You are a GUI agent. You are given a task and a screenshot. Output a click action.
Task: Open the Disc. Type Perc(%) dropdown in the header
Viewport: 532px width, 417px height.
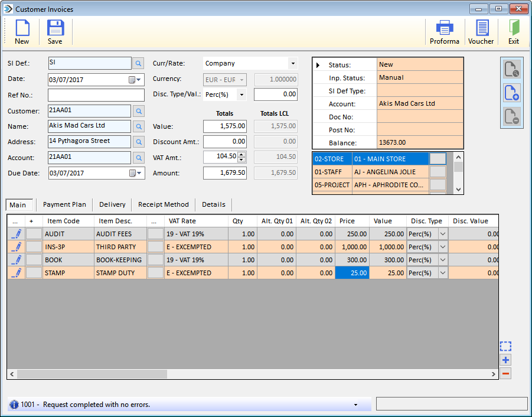coord(241,95)
